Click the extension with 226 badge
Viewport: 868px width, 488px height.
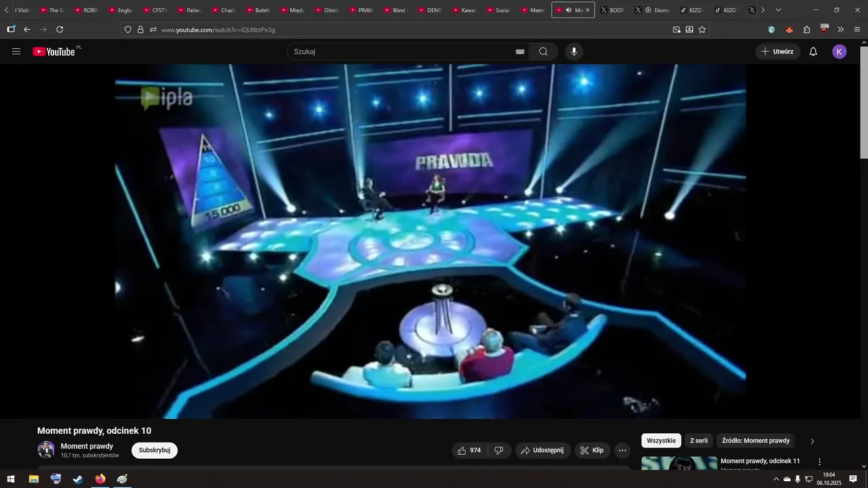[824, 29]
